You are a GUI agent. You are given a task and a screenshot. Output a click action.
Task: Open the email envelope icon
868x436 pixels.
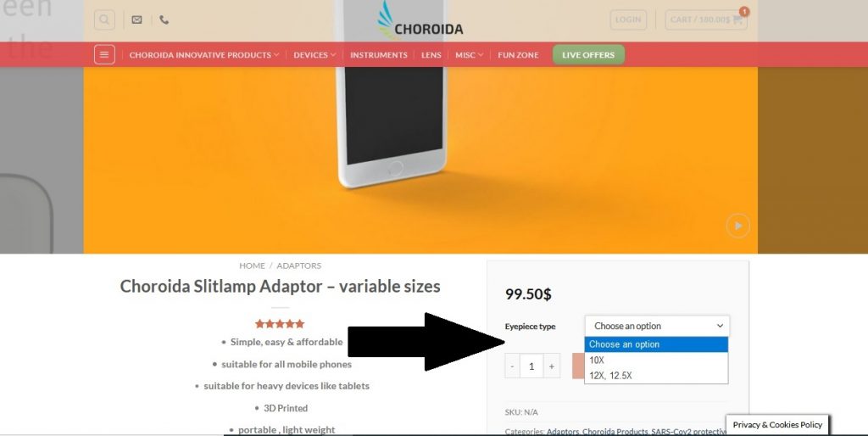136,20
